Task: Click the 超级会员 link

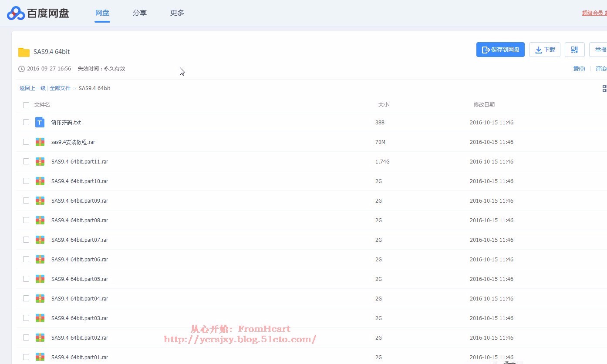Action: (x=593, y=13)
